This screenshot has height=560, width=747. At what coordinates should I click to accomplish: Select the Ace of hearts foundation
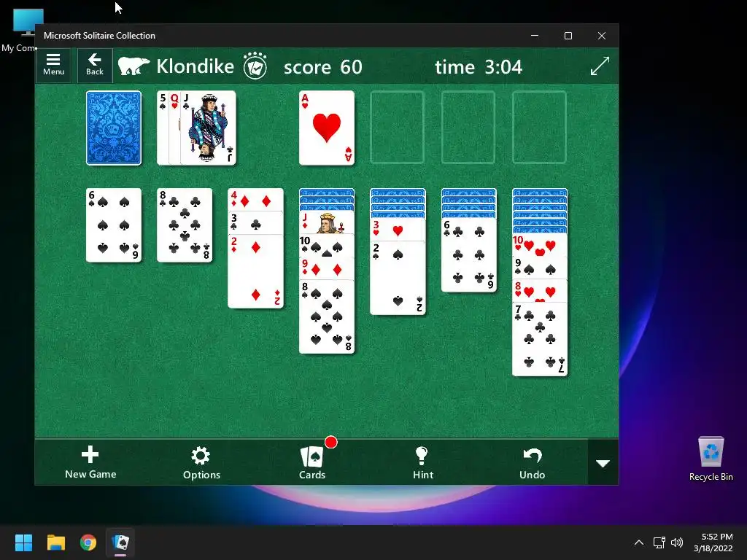tap(327, 128)
